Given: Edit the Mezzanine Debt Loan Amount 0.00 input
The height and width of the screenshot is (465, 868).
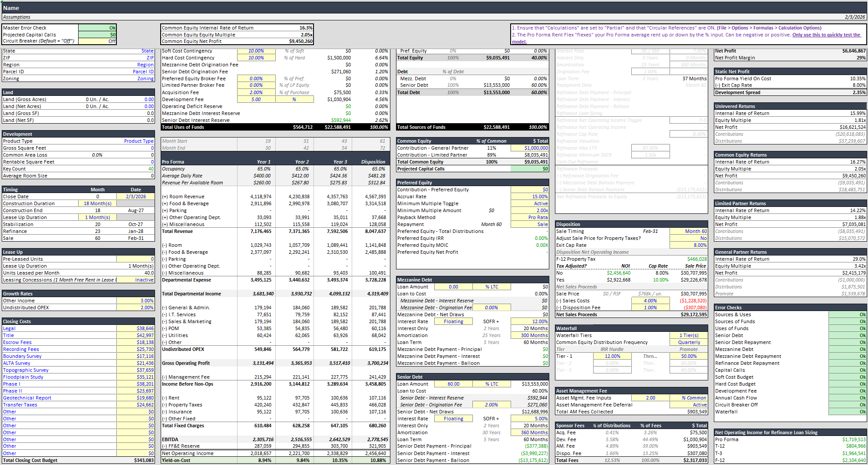Looking at the screenshot, I should click(x=453, y=287).
